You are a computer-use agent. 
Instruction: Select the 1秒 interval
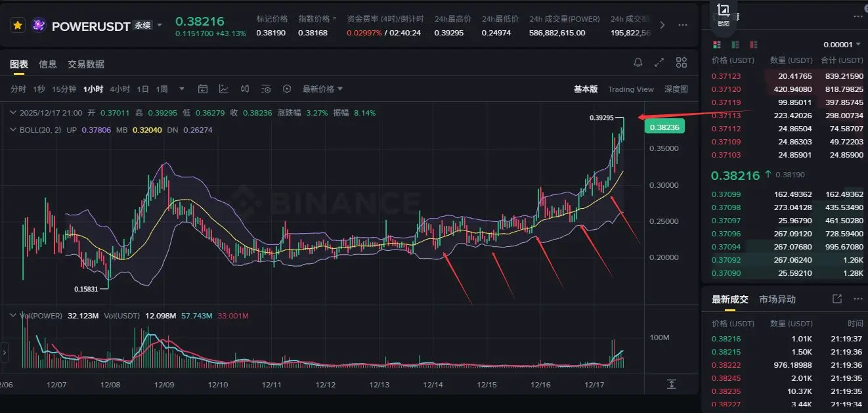[39, 89]
